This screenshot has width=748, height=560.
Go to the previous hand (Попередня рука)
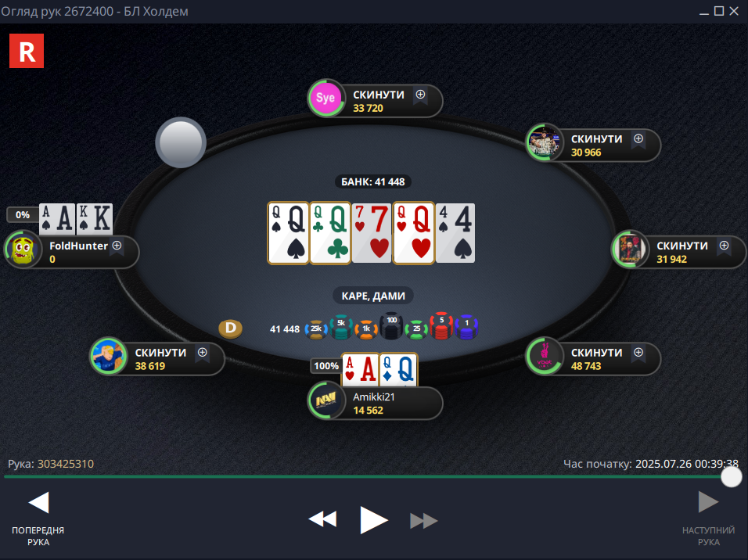pyautogui.click(x=38, y=519)
